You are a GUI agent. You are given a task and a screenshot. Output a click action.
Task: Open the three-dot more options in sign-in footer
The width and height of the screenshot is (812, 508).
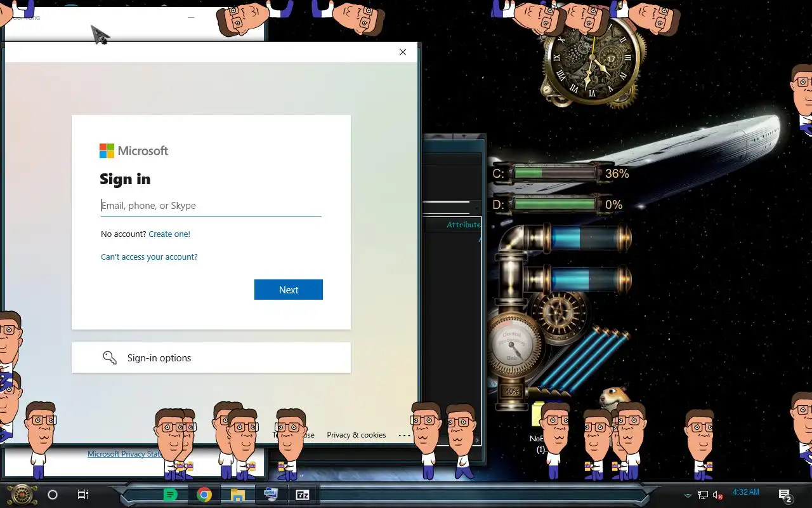pos(404,436)
